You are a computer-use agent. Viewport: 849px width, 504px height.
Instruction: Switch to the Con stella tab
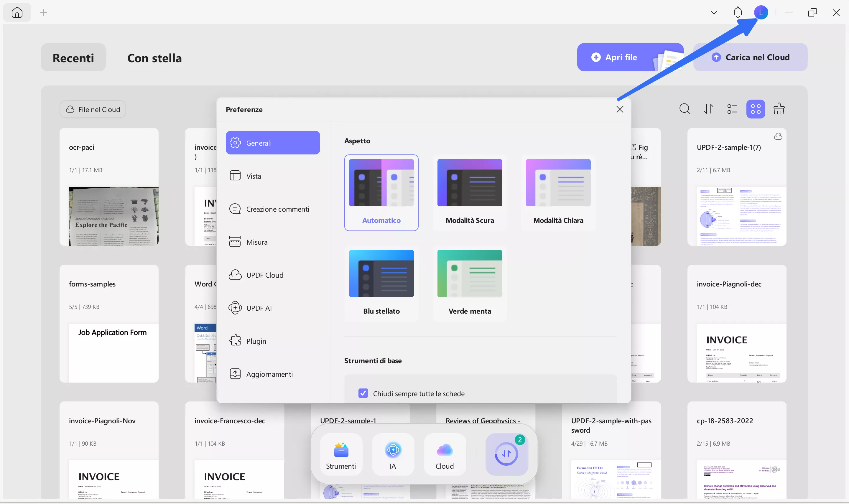[154, 58]
